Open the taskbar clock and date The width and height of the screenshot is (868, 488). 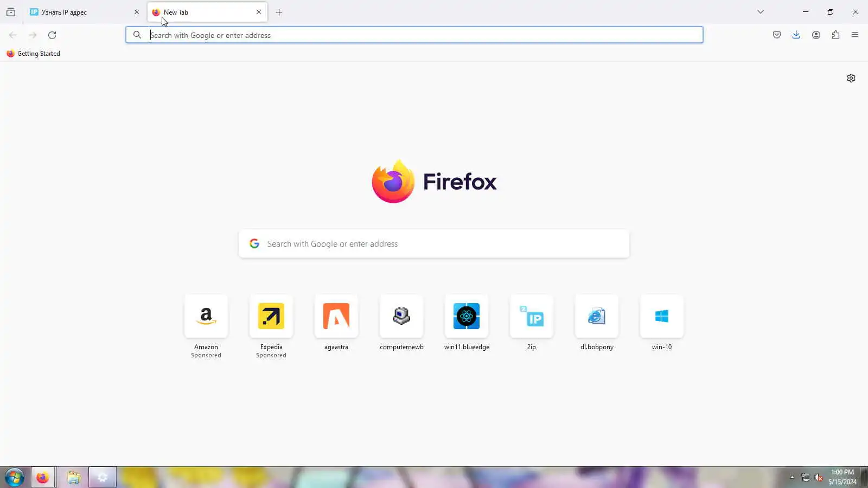coord(843,477)
